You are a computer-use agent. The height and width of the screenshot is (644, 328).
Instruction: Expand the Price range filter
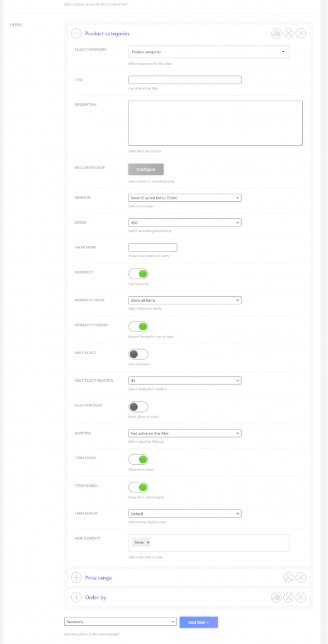(76, 577)
